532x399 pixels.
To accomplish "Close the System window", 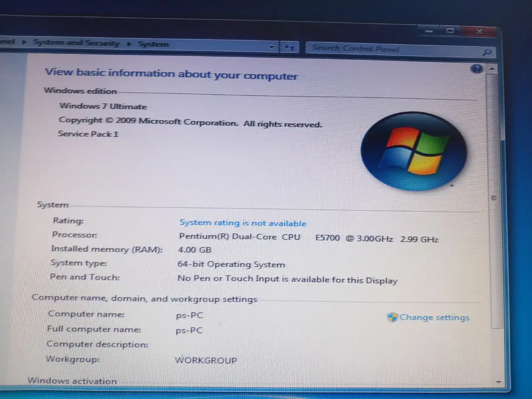I will pyautogui.click(x=479, y=32).
